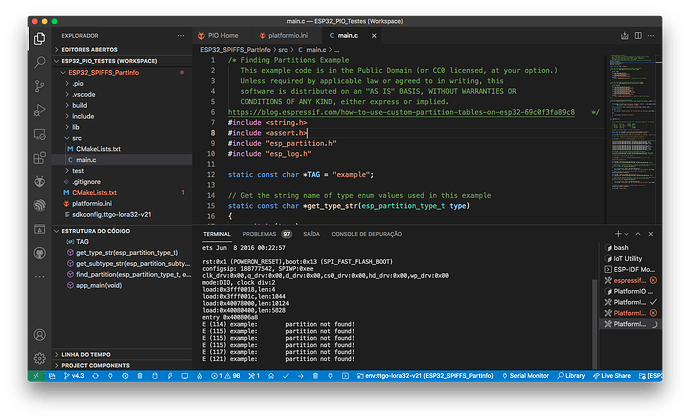This screenshot has height=420, width=690.
Task: Open the espressif blog URL in comment
Action: pos(401,112)
